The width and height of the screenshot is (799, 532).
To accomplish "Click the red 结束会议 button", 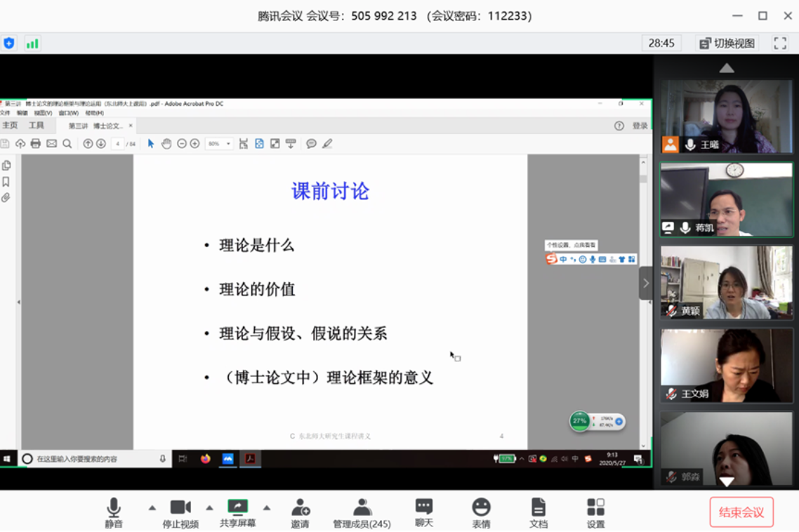I will pyautogui.click(x=741, y=512).
